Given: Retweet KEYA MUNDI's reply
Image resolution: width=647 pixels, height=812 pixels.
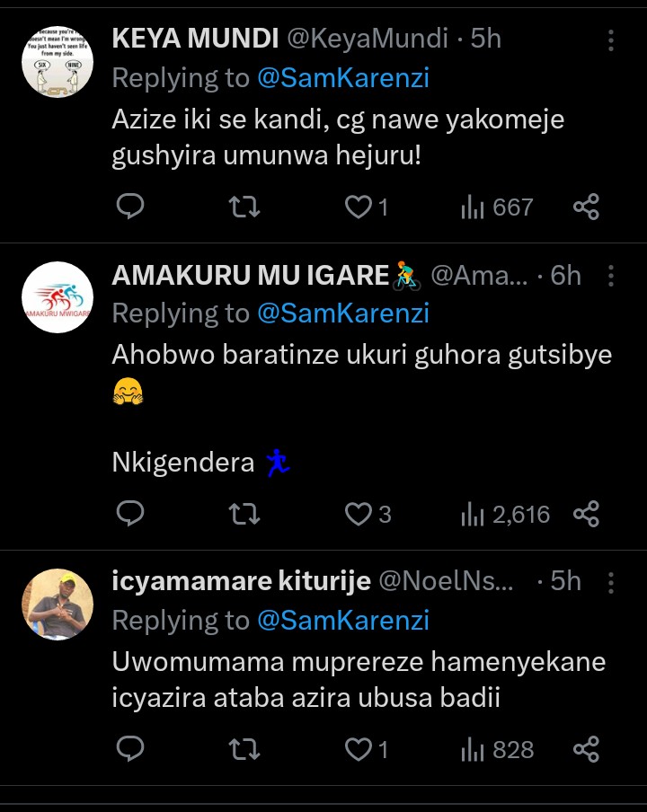Looking at the screenshot, I should pos(244,207).
